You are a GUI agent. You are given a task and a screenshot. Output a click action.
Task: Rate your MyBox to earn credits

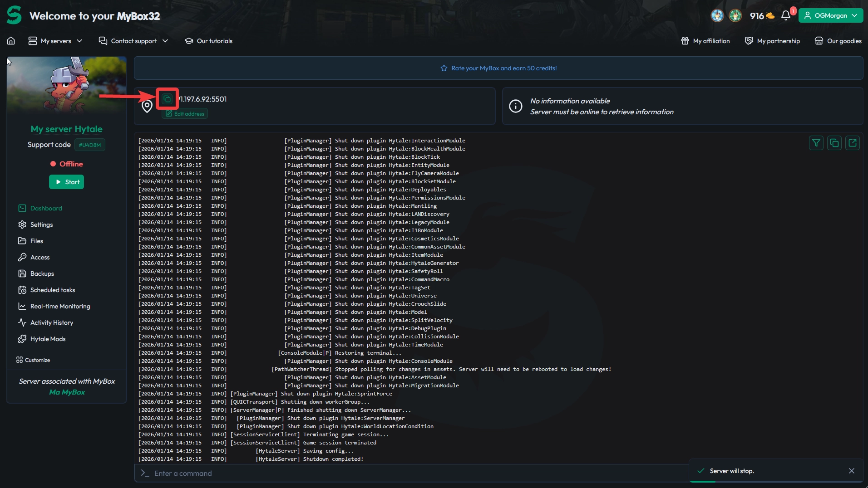point(498,68)
